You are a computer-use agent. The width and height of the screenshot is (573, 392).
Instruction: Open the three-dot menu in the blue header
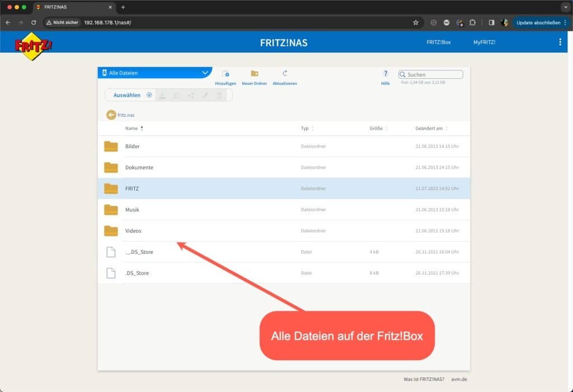point(559,42)
